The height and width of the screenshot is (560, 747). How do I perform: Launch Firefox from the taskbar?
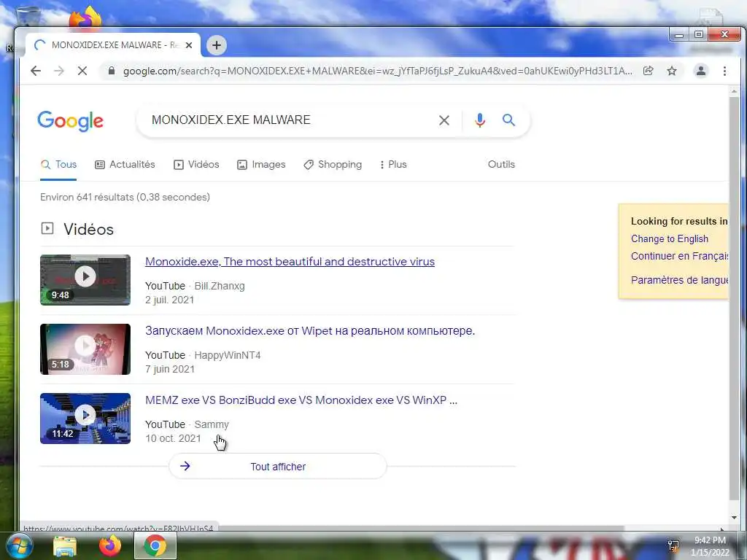pyautogui.click(x=110, y=545)
